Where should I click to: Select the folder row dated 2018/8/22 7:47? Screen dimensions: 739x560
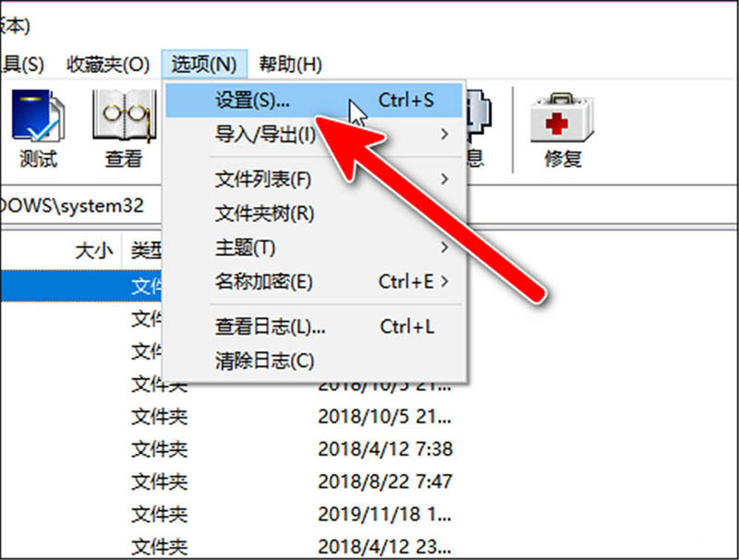(368, 481)
